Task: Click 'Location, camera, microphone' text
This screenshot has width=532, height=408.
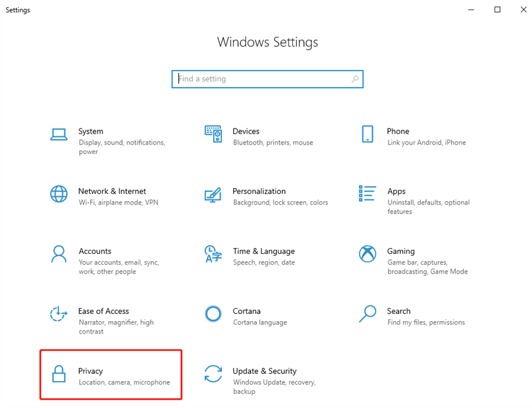Action: [x=124, y=382]
